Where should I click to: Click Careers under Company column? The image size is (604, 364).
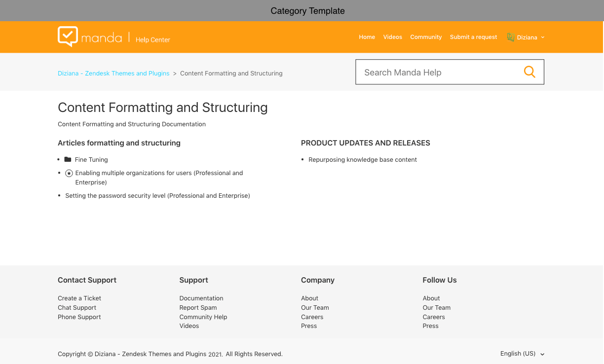312,317
